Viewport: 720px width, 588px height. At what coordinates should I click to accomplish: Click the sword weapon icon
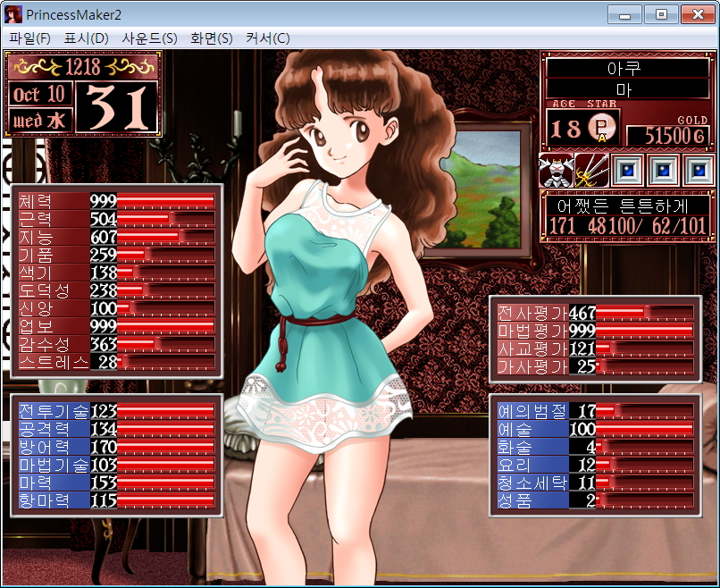[592, 171]
